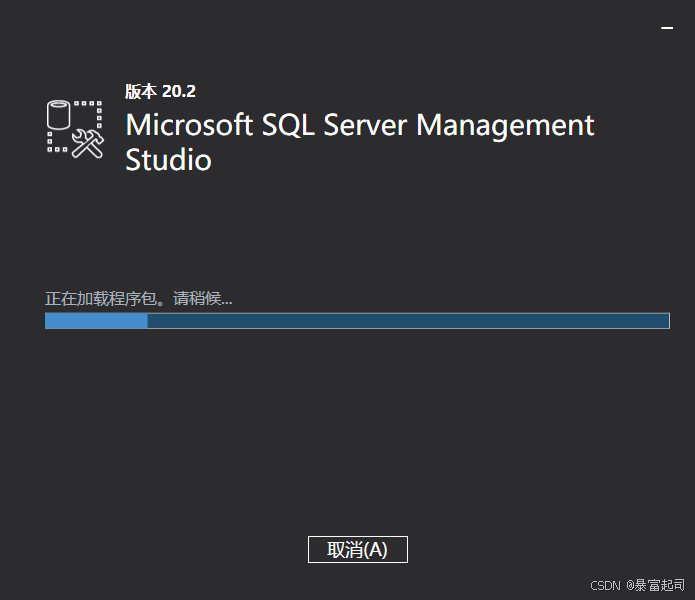
Task: Click the blank space above the product title
Action: [357, 50]
